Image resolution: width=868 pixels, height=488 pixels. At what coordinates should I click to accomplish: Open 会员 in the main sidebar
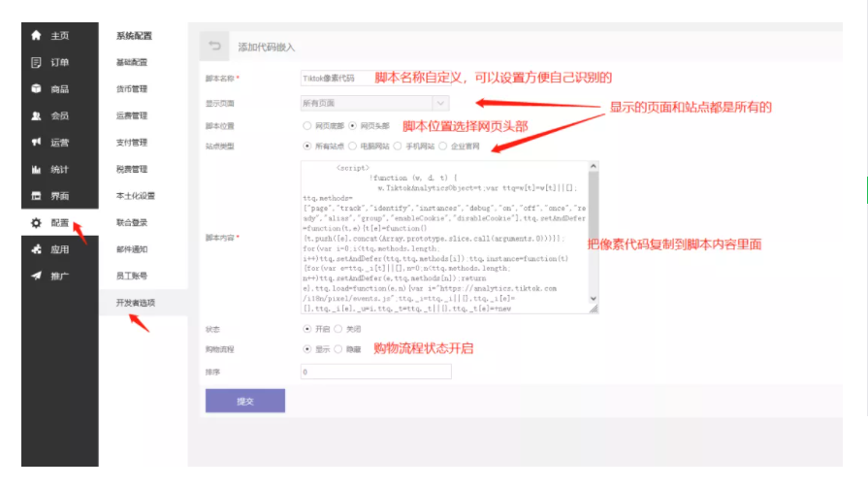coord(60,115)
